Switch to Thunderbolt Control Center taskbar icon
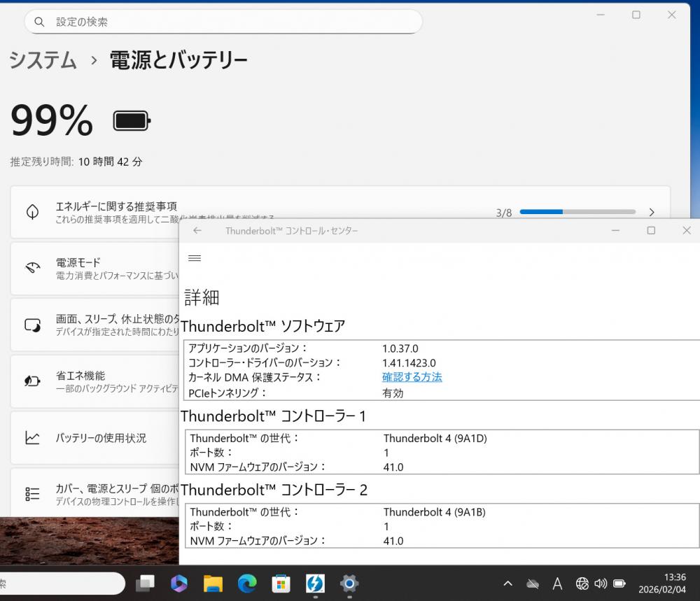The width and height of the screenshot is (700, 601). [315, 583]
